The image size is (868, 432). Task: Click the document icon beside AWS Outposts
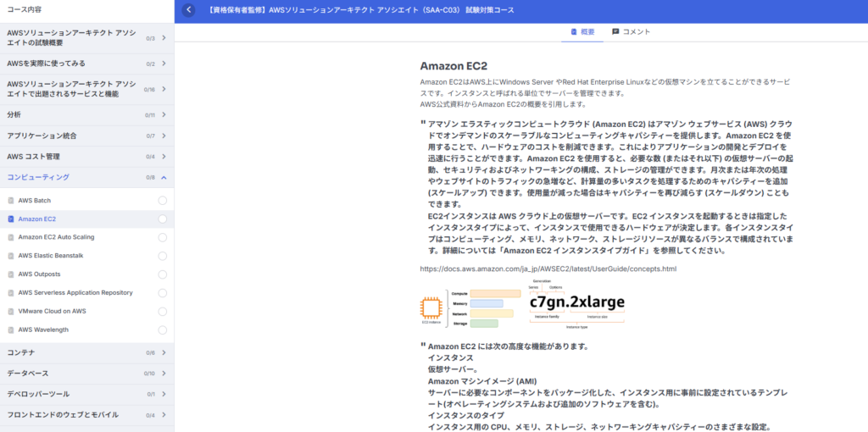tap(11, 274)
